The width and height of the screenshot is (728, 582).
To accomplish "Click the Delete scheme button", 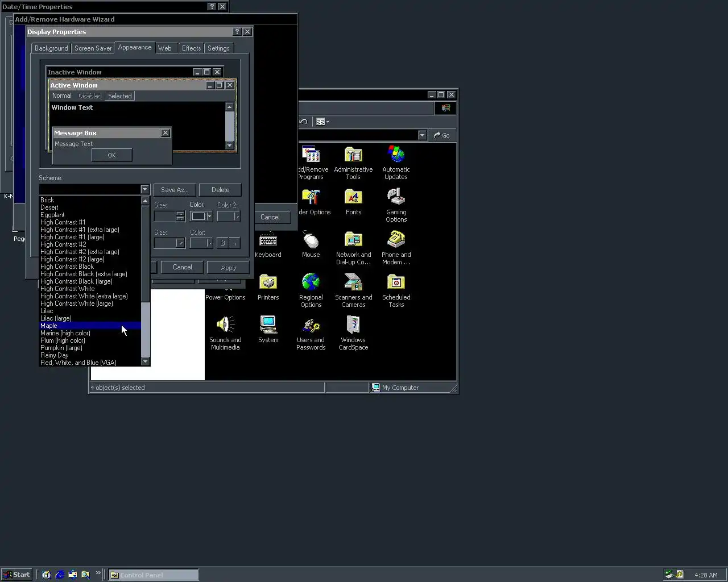I will 220,190.
